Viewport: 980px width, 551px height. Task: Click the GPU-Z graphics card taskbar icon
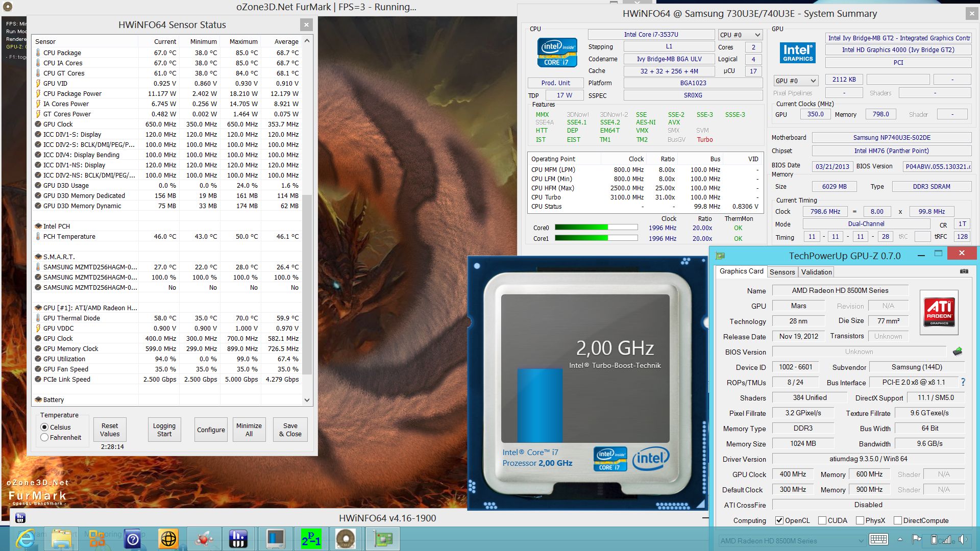383,539
